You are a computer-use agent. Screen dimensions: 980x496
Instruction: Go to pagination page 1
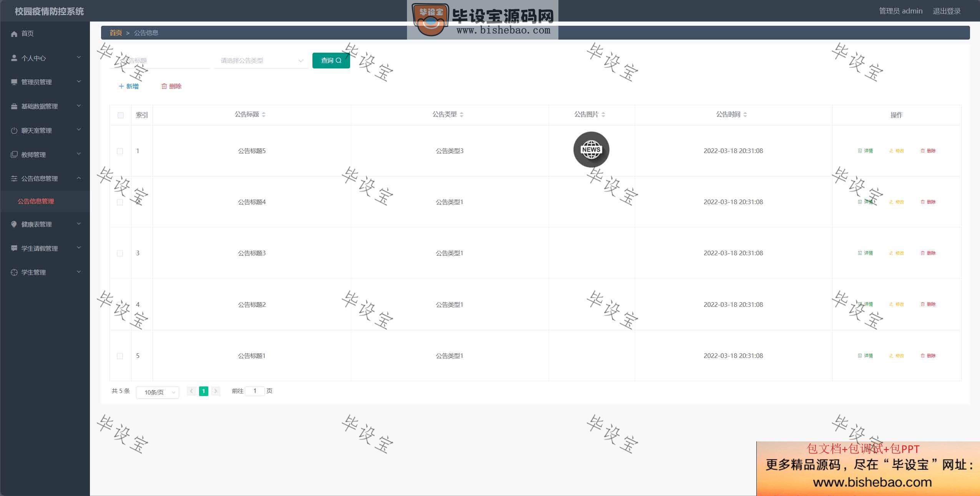tap(204, 391)
